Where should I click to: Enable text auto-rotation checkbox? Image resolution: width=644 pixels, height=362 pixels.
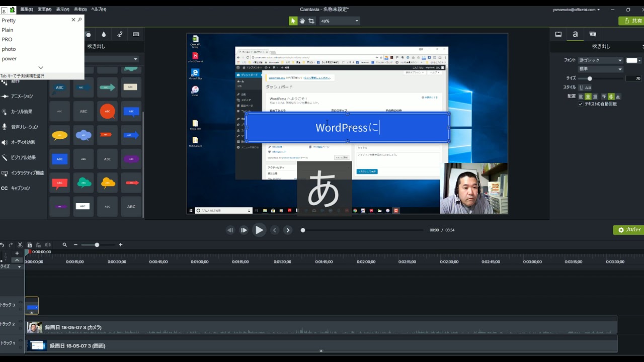581,104
